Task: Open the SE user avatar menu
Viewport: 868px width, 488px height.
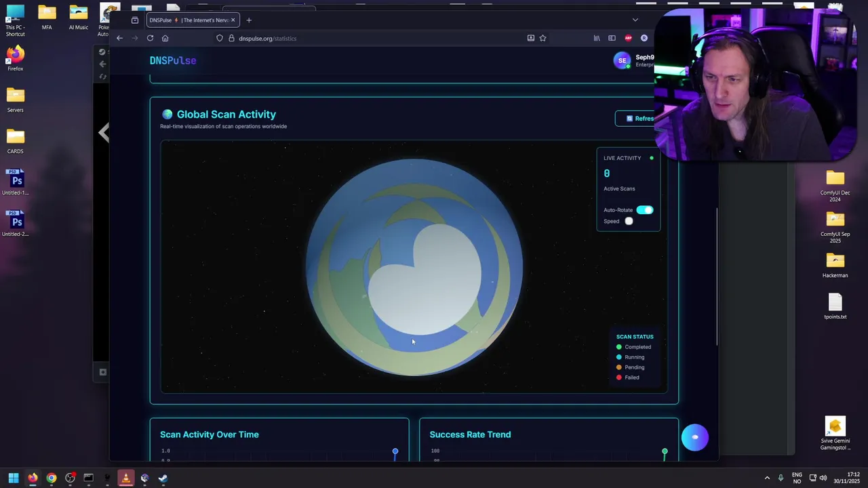Action: [622, 60]
